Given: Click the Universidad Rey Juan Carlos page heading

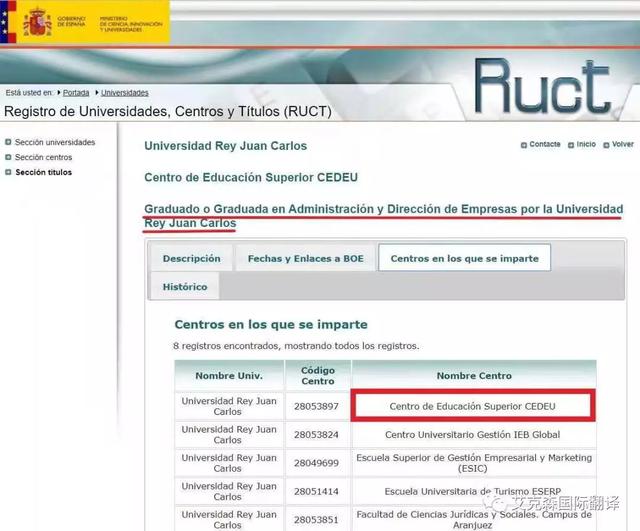Looking at the screenshot, I should pos(225,146).
